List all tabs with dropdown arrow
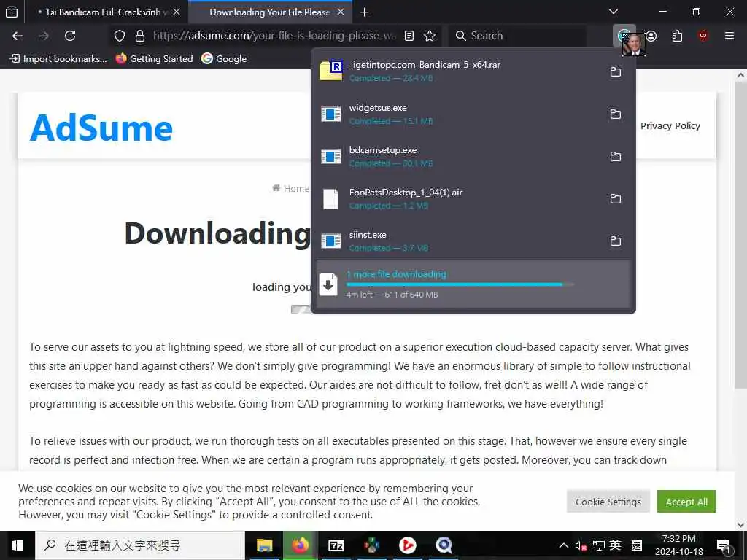This screenshot has height=560, width=747. point(614,12)
